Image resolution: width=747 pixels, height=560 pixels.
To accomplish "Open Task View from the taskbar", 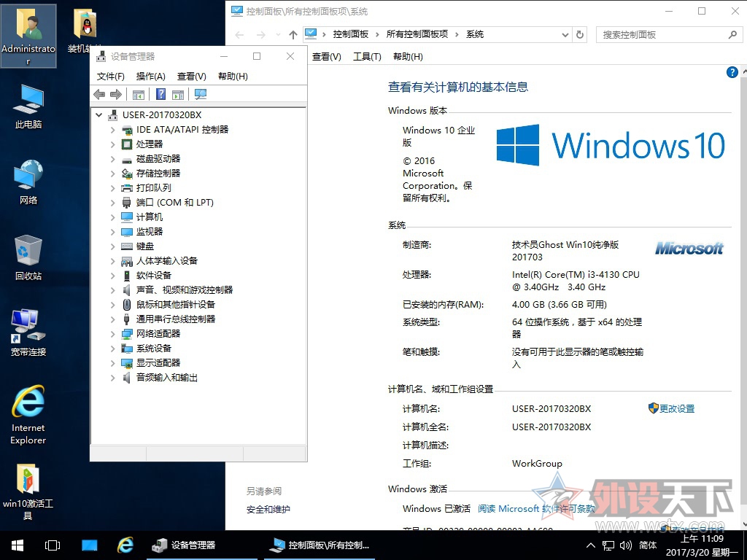I will pos(53,545).
